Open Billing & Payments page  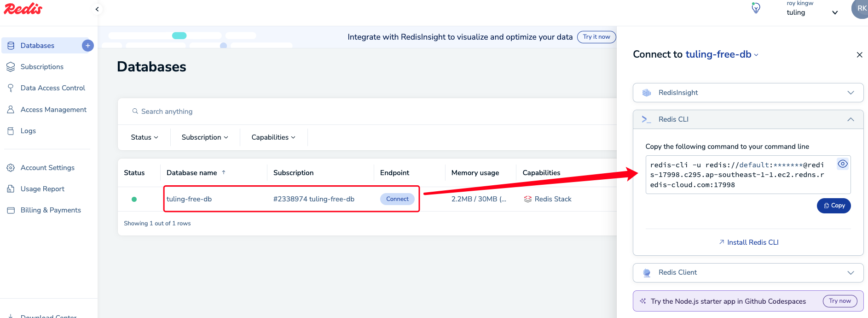[x=51, y=210]
